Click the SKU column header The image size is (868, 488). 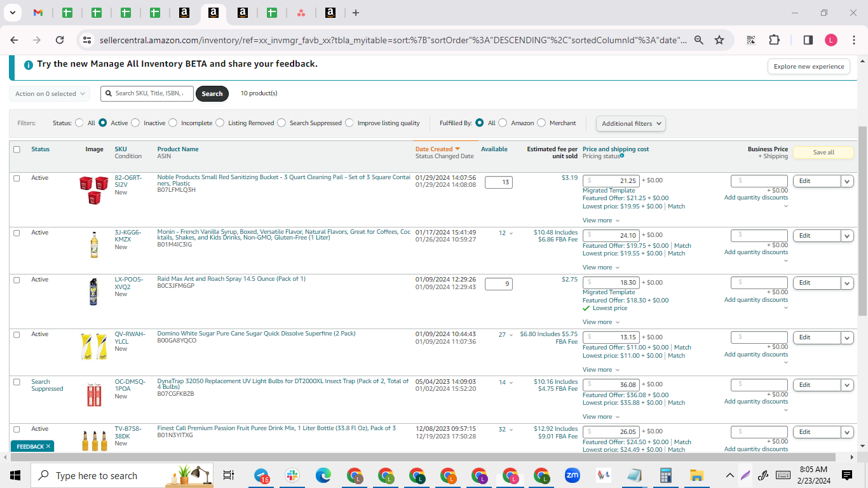[121, 149]
